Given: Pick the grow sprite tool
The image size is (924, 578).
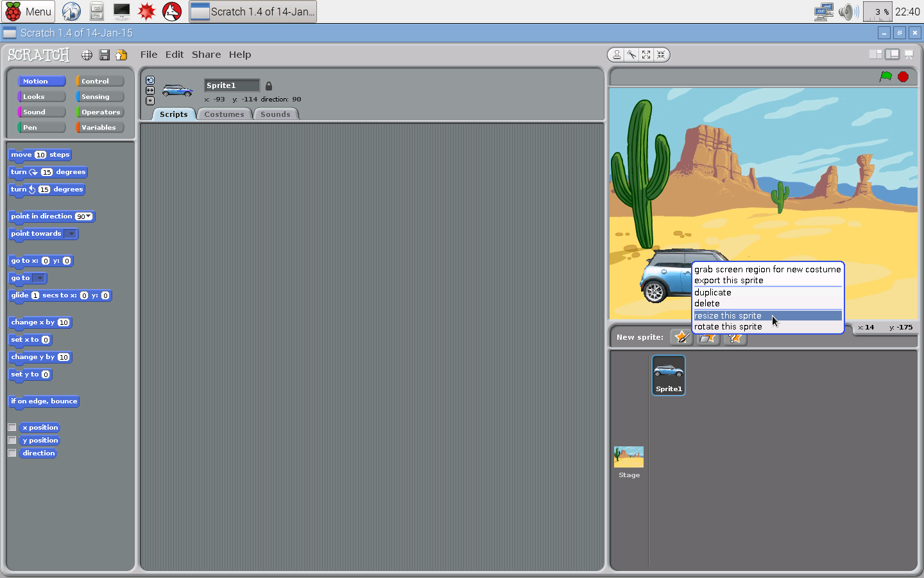Looking at the screenshot, I should coord(646,55).
